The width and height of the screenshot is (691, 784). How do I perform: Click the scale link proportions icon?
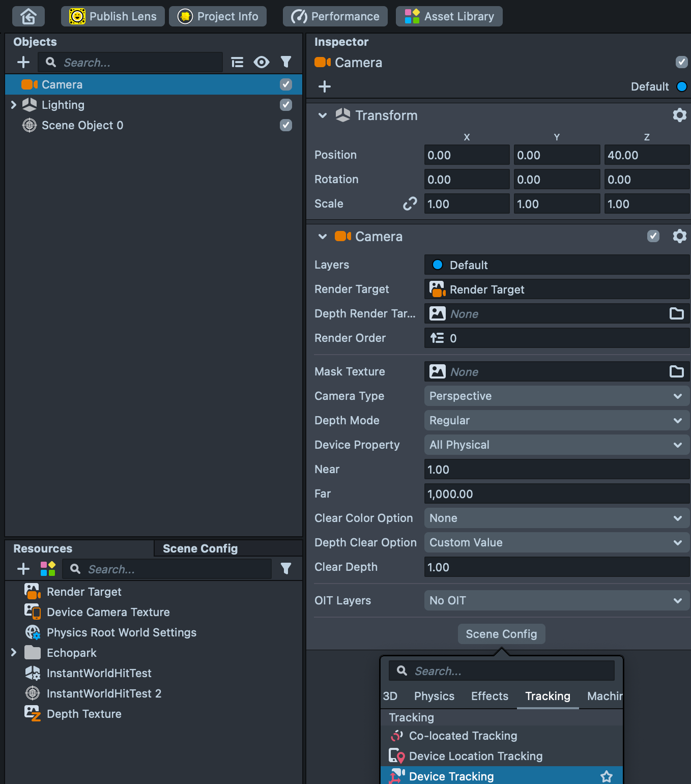[x=410, y=204]
